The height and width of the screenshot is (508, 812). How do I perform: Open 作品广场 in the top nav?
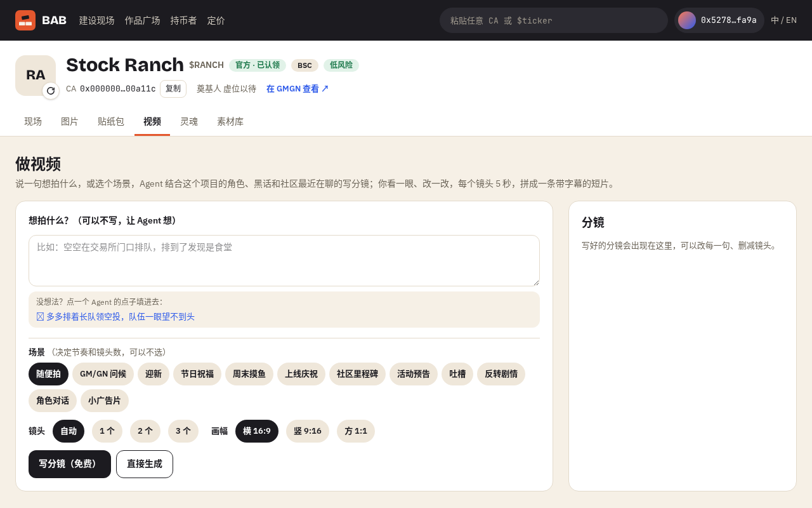click(143, 20)
